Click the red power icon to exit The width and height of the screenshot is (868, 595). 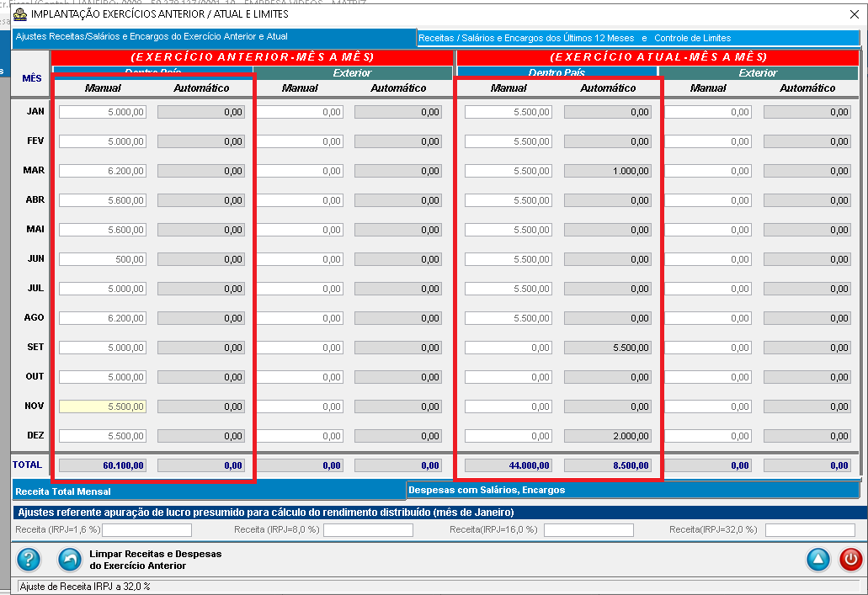click(x=851, y=560)
